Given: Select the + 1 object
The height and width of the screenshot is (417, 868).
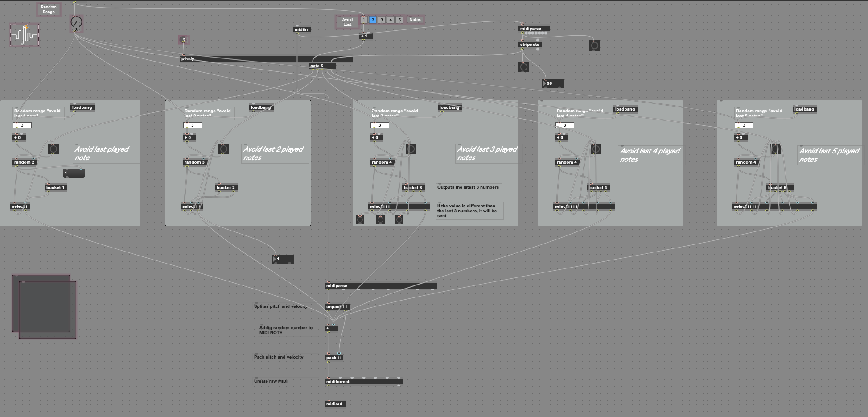Looking at the screenshot, I should click(x=366, y=36).
